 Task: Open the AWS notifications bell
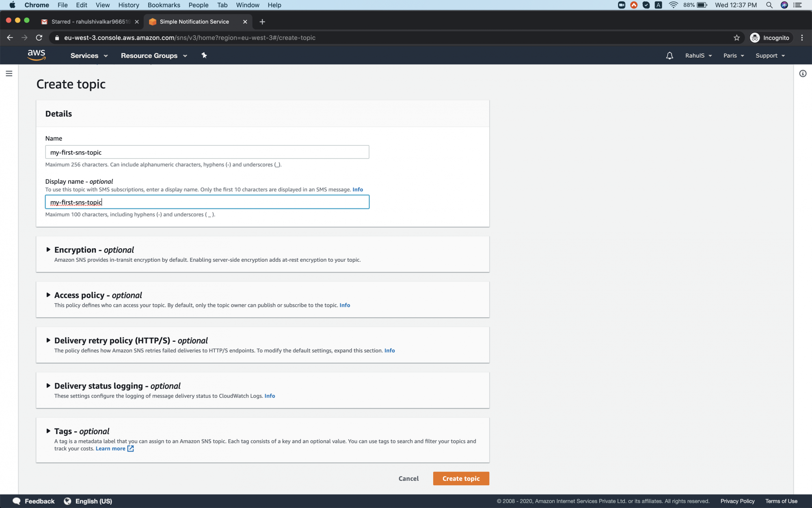[x=669, y=55]
